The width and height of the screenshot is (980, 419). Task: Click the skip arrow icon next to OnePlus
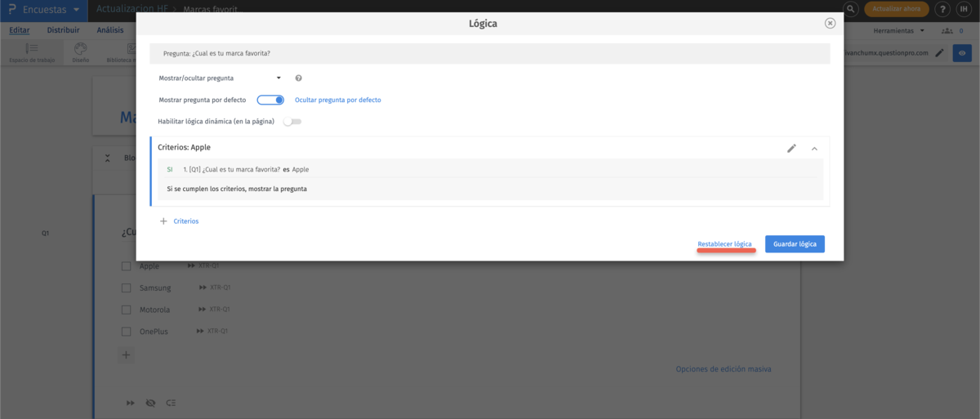201,332
